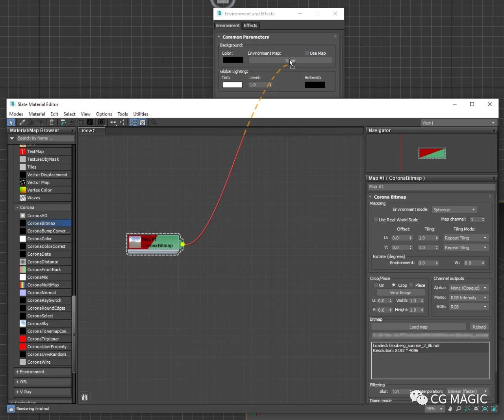Expand the V-Ray group in browser
Screen dimensions: 504x420
17,392
